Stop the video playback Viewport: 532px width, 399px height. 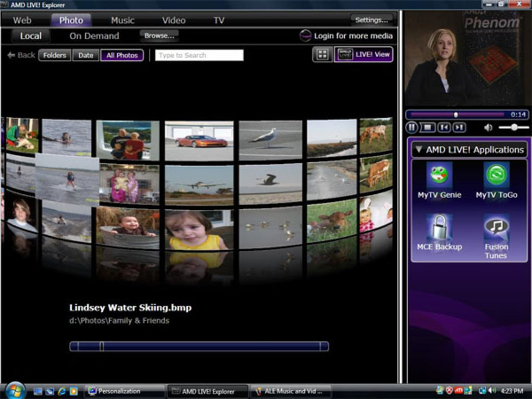coord(428,128)
